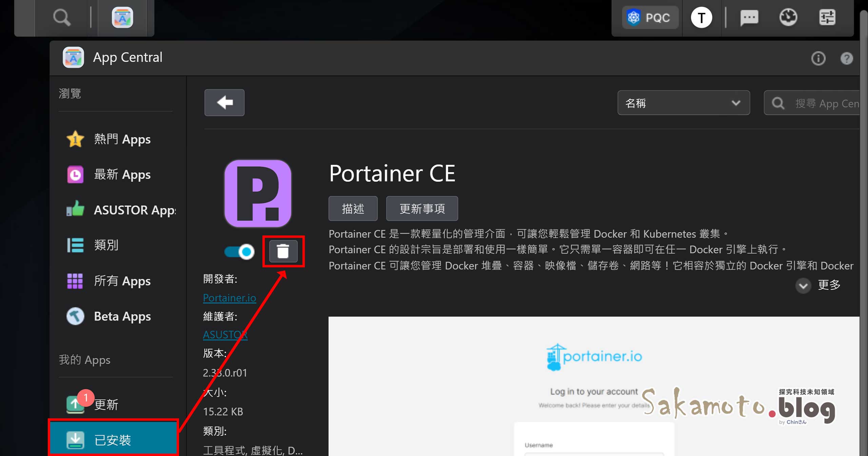Click the 描述 button
Screen dimensions: 868x456
353,208
